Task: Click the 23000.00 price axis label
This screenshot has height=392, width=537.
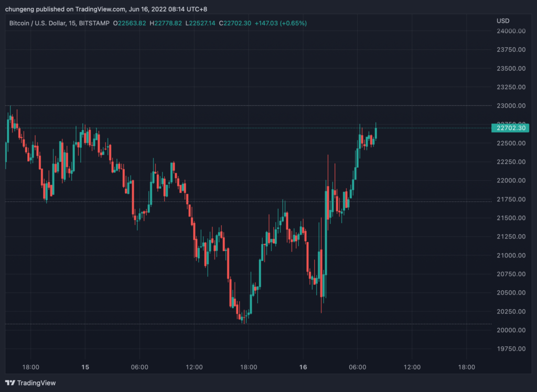Action: [510, 106]
